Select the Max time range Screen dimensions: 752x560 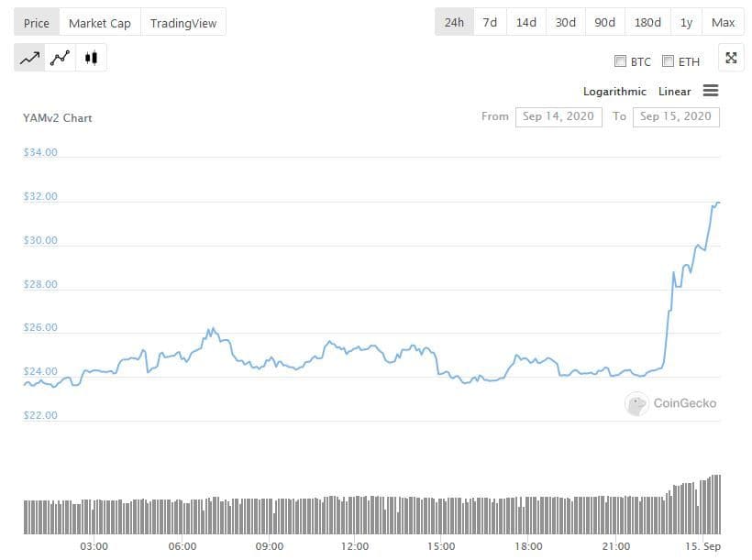[723, 22]
